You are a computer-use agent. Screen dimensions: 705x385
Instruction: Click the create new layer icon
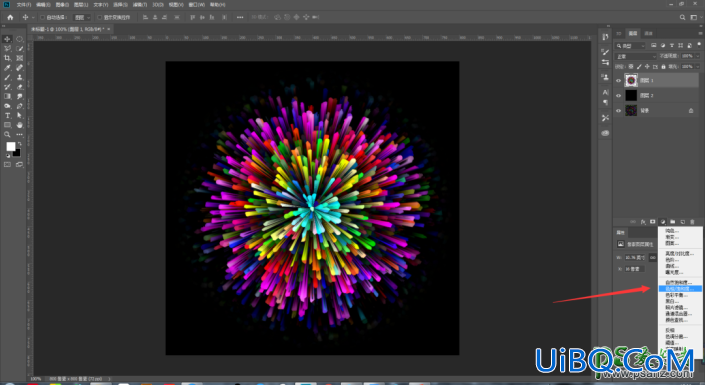tap(683, 222)
